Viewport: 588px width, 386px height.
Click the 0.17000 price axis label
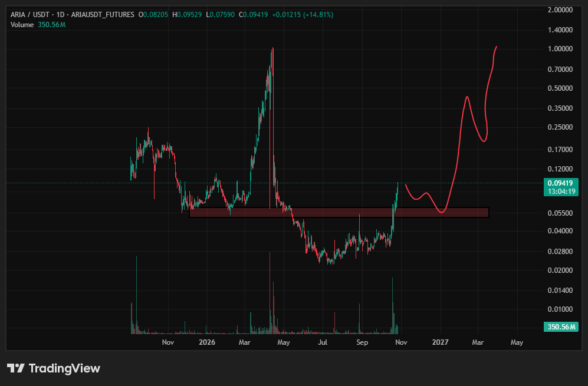point(560,150)
